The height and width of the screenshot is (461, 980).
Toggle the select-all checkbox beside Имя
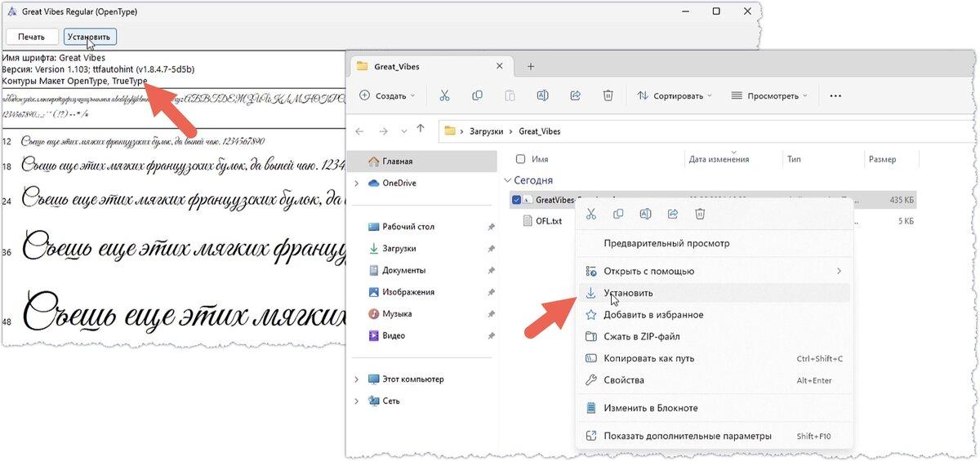(x=520, y=159)
